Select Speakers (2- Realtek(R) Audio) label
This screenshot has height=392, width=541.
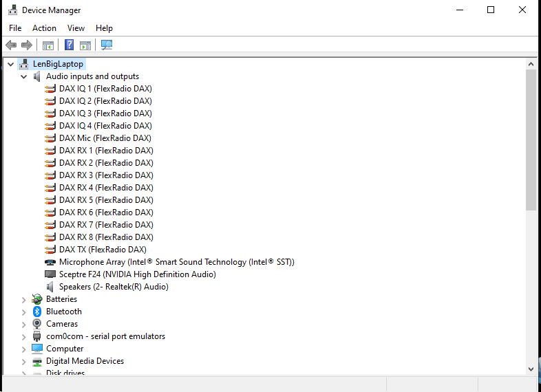114,287
